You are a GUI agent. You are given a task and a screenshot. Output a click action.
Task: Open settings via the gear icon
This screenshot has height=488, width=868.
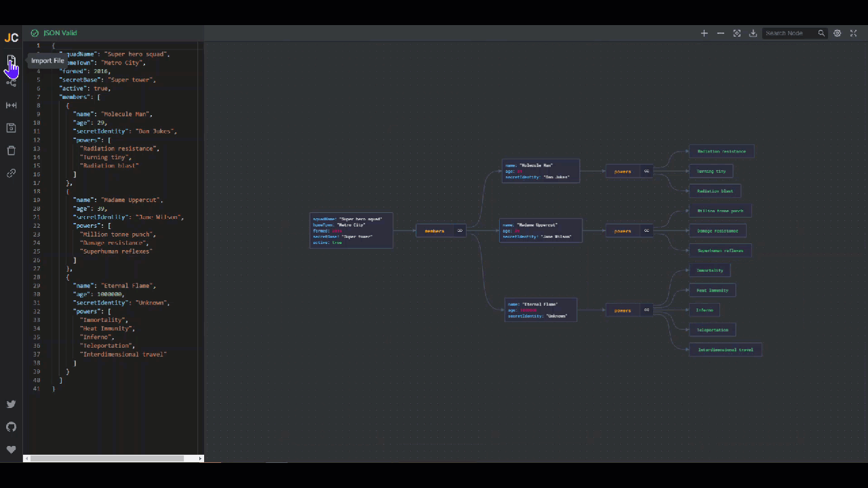point(837,33)
